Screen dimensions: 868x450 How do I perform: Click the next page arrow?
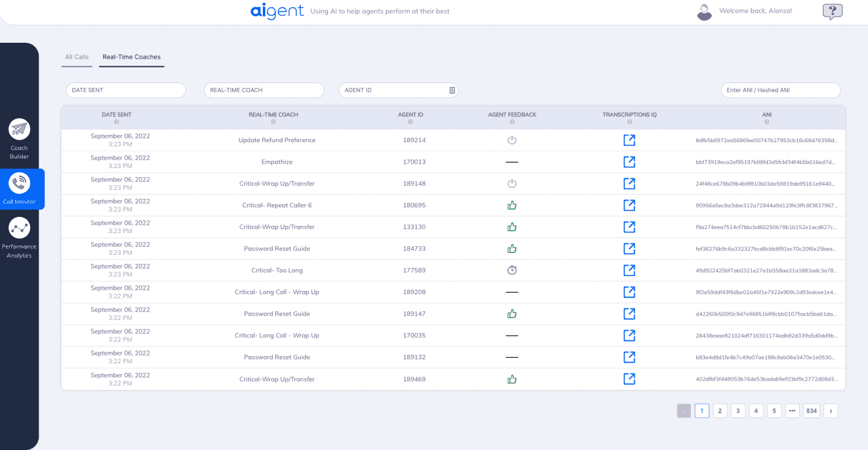831,411
